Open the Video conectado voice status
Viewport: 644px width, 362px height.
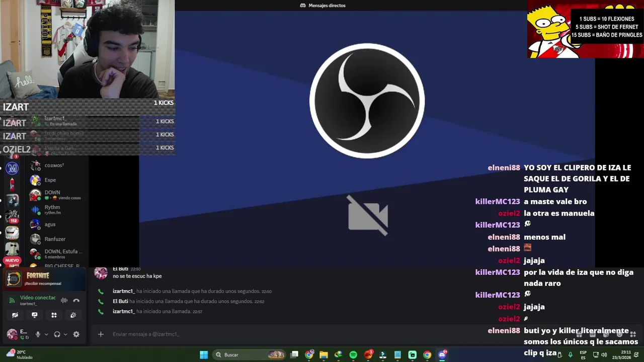click(x=38, y=298)
